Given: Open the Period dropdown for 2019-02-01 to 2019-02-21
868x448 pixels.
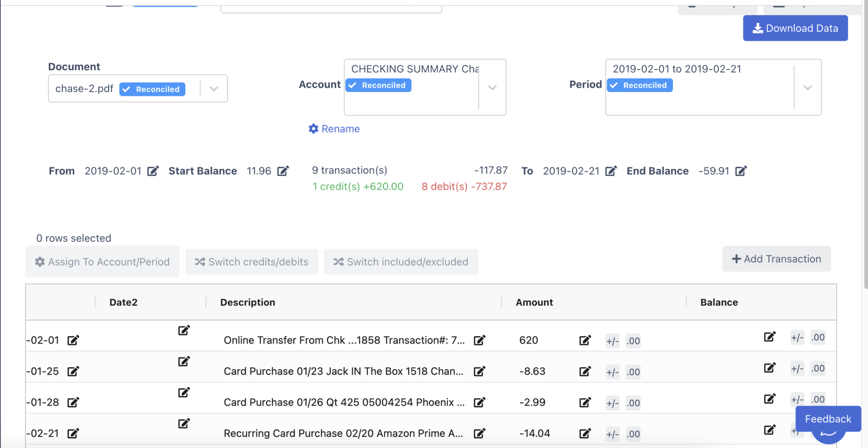Looking at the screenshot, I should point(807,88).
